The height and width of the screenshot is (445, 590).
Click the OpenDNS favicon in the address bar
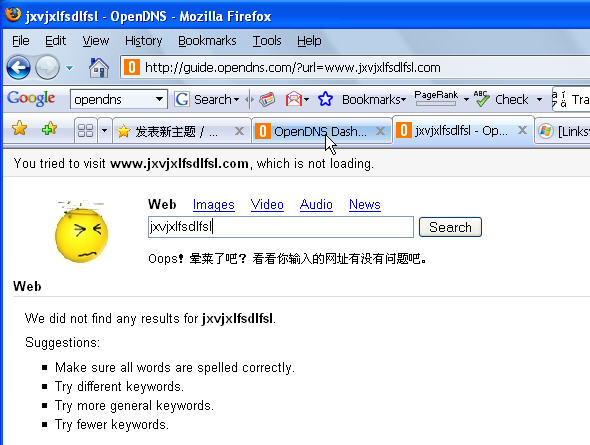point(132,67)
